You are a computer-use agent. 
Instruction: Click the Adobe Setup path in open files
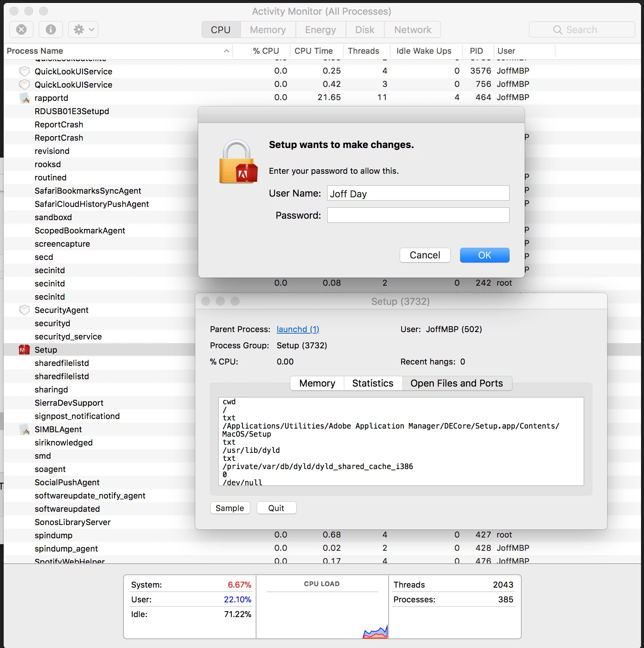coord(391,430)
